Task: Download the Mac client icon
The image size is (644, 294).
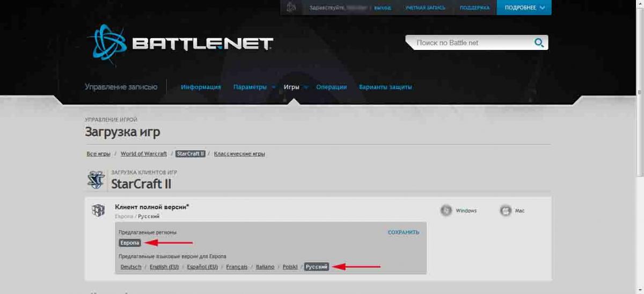Action: [x=506, y=210]
